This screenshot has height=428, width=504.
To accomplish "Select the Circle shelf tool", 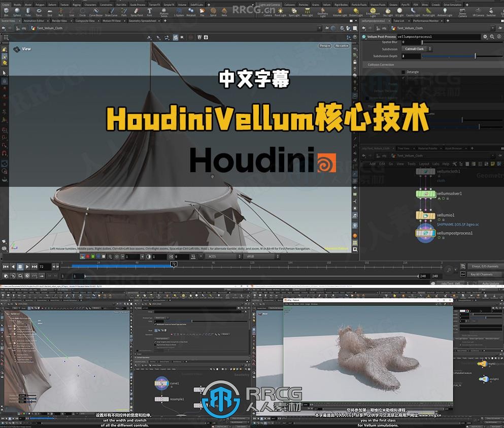I will [x=83, y=12].
